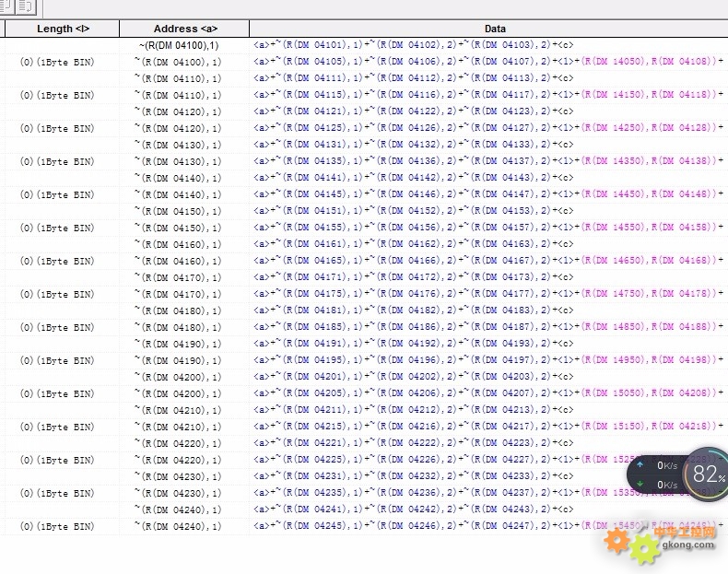Click the Length <l> column header

coord(63,29)
